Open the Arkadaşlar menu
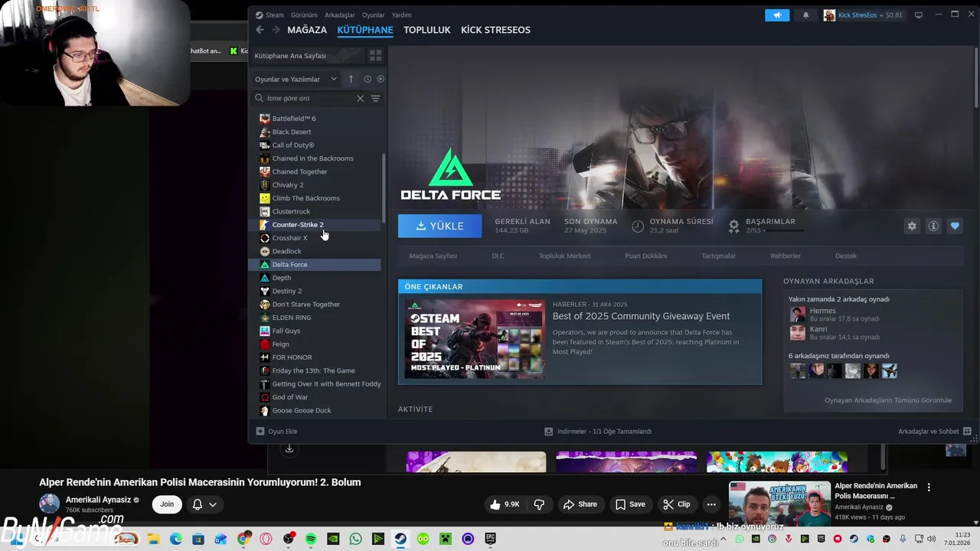980x551 pixels. click(x=339, y=15)
